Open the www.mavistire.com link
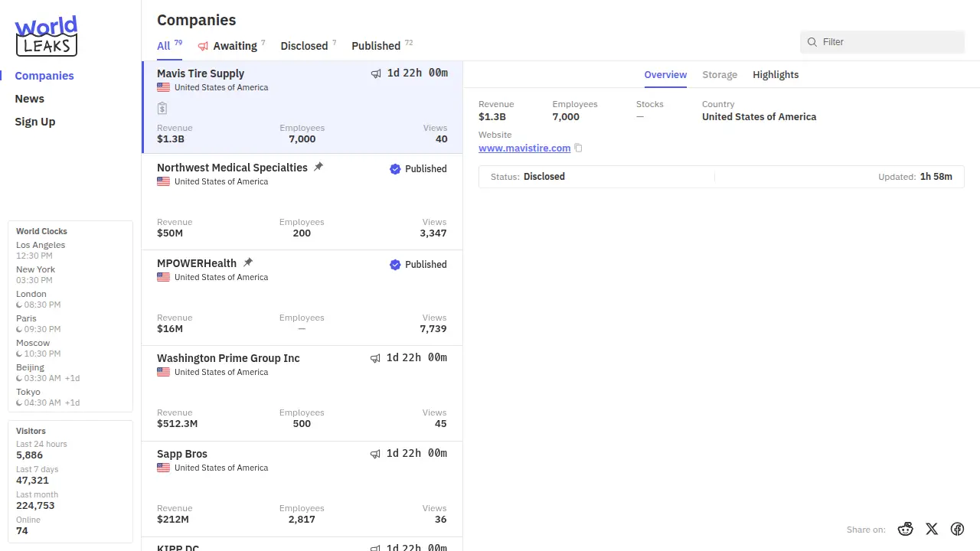The width and height of the screenshot is (980, 551). pyautogui.click(x=524, y=148)
